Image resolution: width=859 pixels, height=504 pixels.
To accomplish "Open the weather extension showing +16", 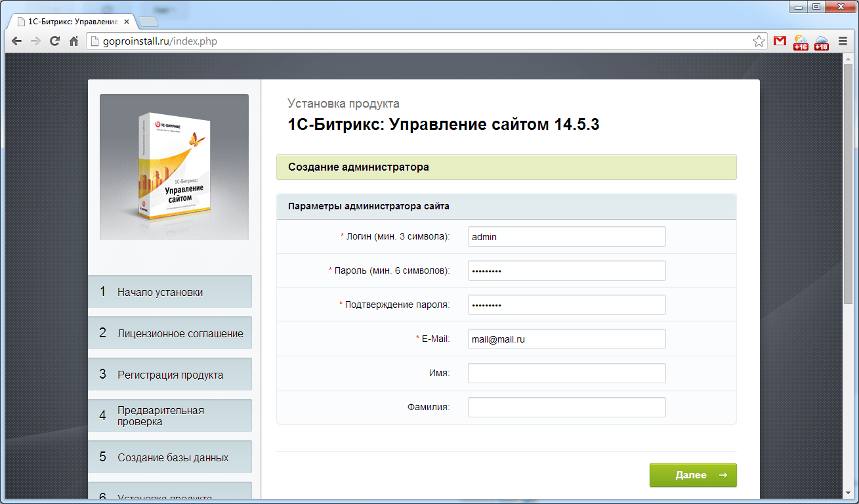I will 801,43.
